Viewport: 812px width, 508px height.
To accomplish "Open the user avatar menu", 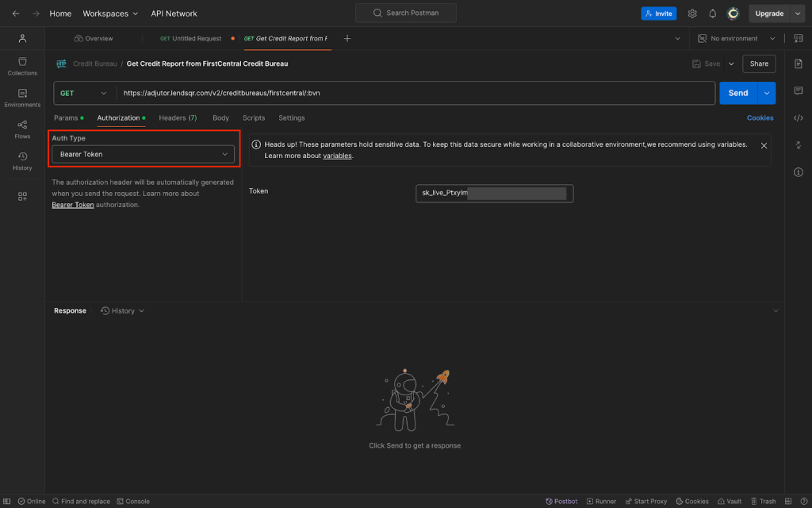I will 733,13.
